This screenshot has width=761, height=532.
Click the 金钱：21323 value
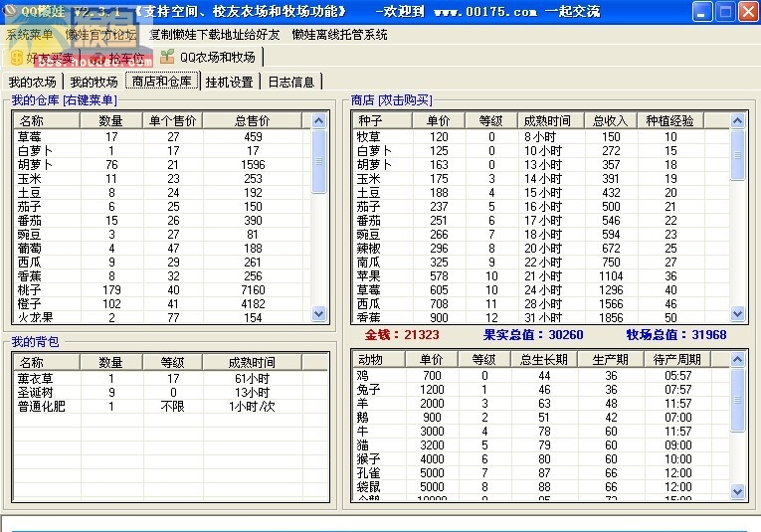tap(402, 335)
